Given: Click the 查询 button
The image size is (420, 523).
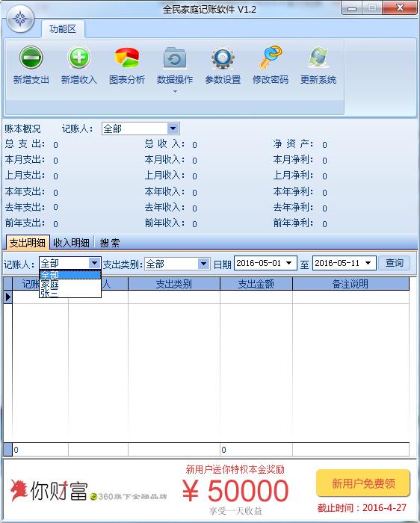Looking at the screenshot, I should click(x=394, y=263).
